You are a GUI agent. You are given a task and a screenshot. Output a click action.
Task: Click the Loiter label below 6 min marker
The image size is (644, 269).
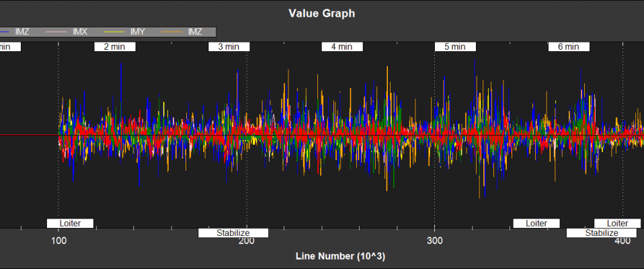536,223
